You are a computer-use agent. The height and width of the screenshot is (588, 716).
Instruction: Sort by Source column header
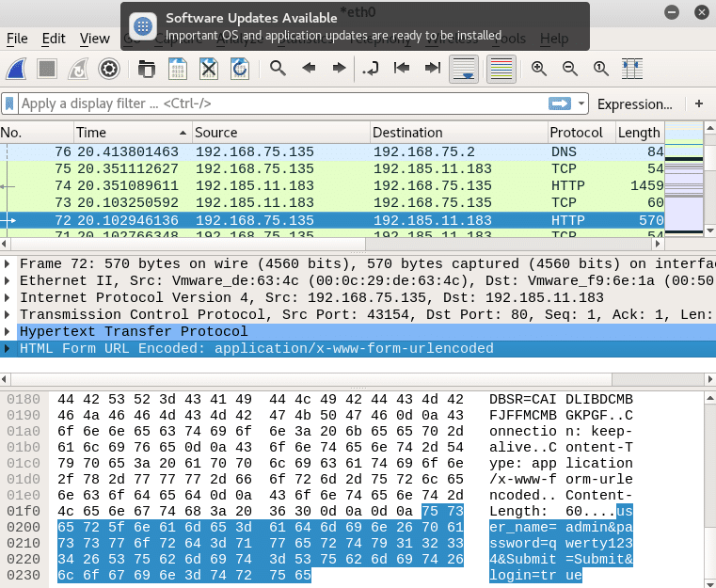click(280, 133)
